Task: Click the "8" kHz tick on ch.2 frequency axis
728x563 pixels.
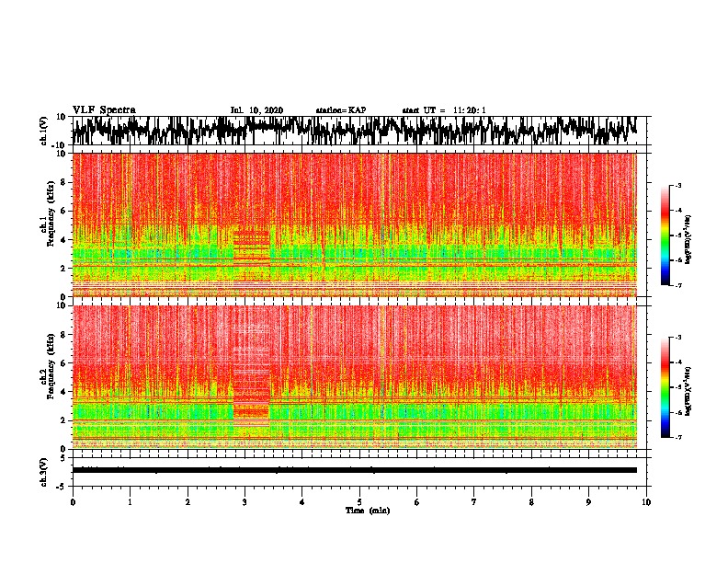Action: pyautogui.click(x=63, y=335)
